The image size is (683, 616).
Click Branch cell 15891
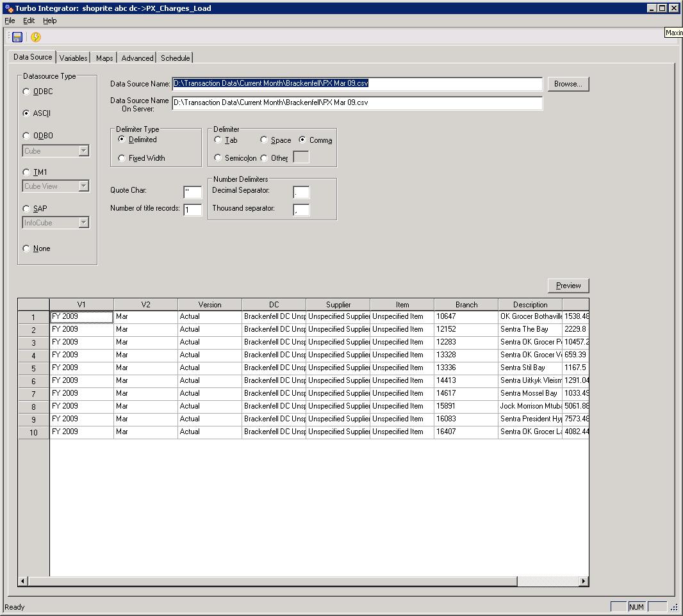(x=466, y=406)
